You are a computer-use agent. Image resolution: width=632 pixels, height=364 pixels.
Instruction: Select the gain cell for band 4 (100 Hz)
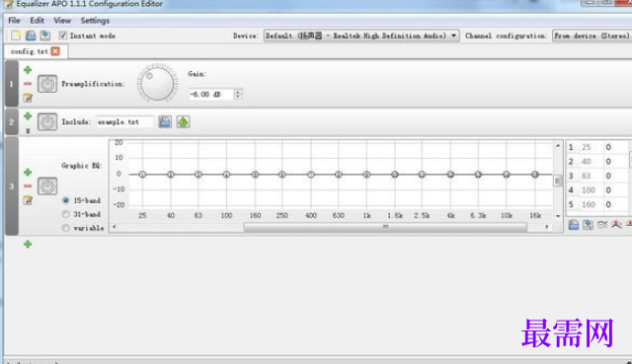tap(616, 190)
